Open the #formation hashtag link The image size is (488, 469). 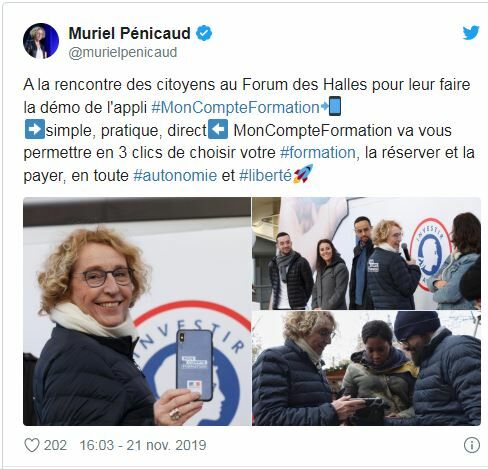[x=318, y=153]
